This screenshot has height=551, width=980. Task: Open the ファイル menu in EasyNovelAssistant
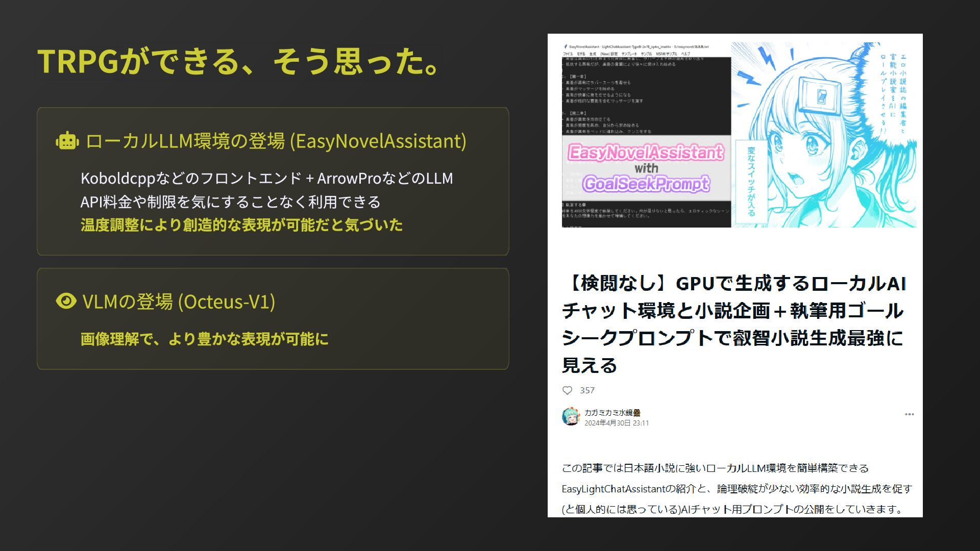tap(568, 54)
